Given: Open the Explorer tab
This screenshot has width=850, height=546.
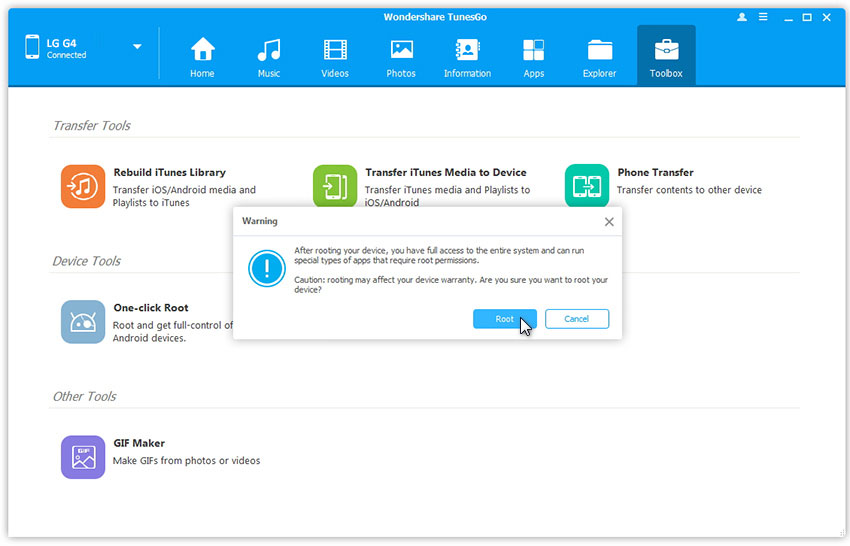Looking at the screenshot, I should pyautogui.click(x=600, y=57).
